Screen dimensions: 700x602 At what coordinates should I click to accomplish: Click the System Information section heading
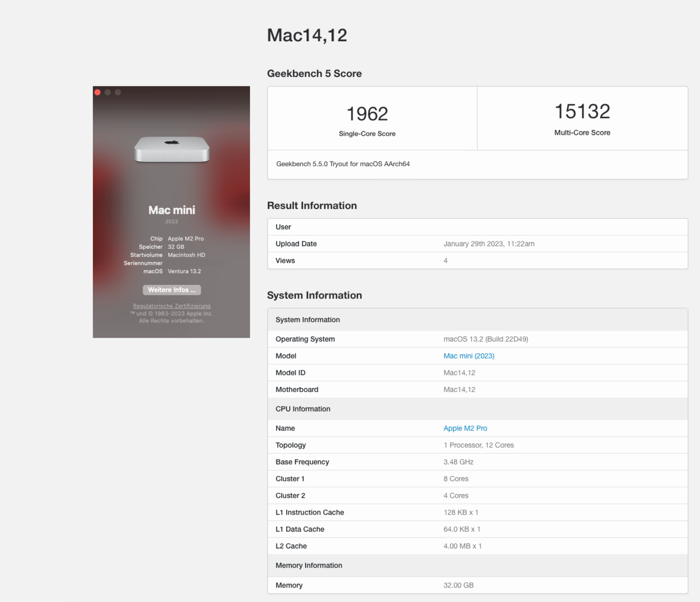click(x=315, y=295)
